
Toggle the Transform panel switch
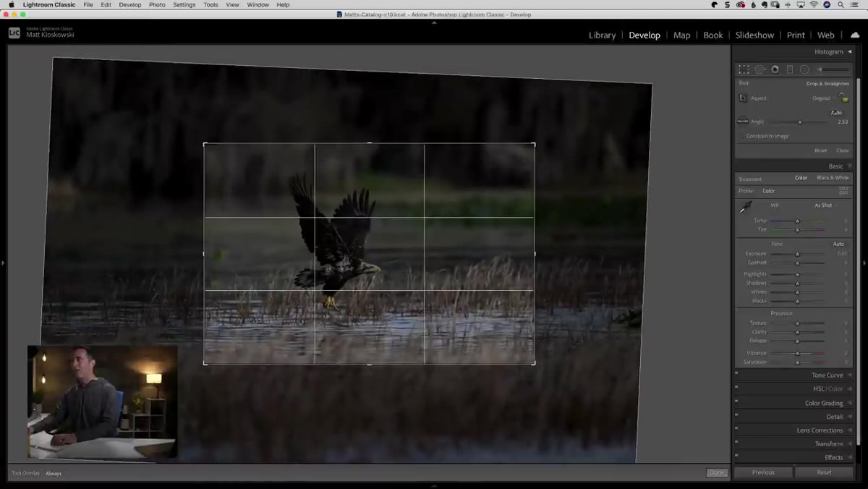[736, 441]
